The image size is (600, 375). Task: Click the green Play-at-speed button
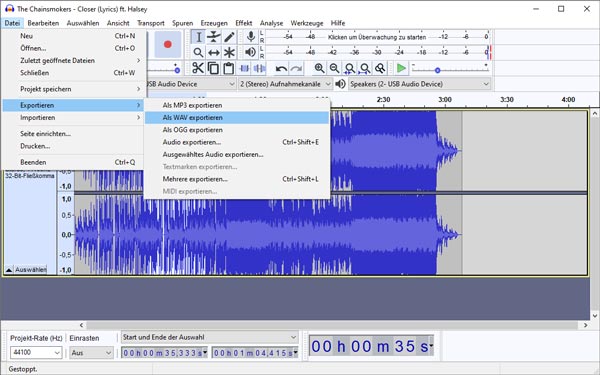[401, 68]
